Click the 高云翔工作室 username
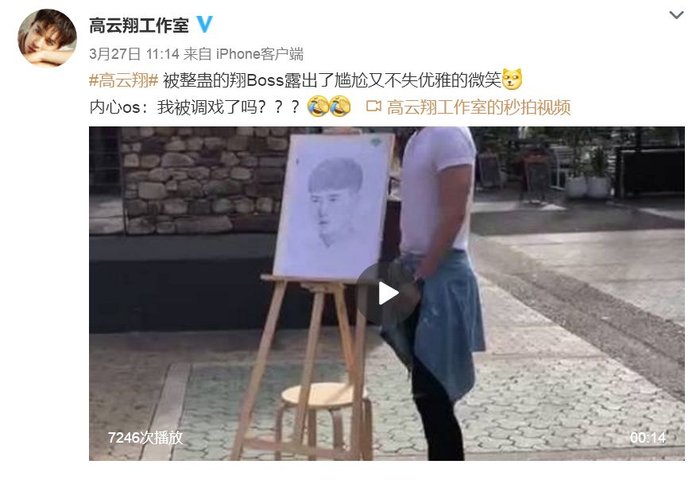Screen dimensions: 700x484 pyautogui.click(x=139, y=26)
